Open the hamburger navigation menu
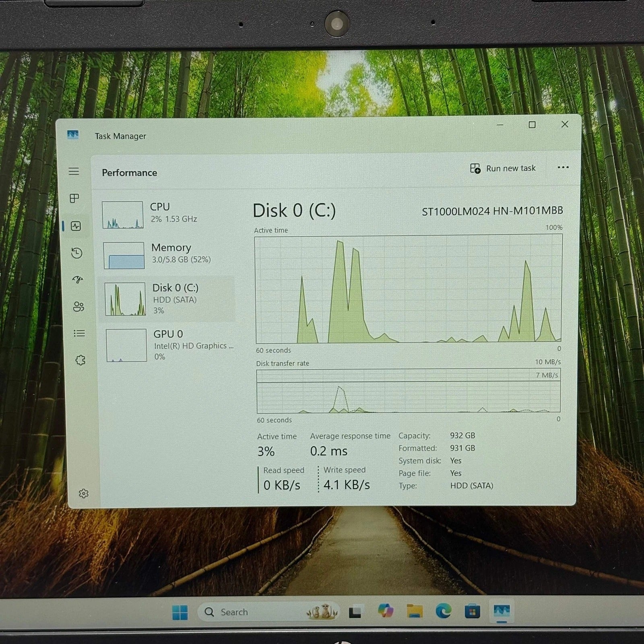The height and width of the screenshot is (644, 644). pyautogui.click(x=74, y=171)
